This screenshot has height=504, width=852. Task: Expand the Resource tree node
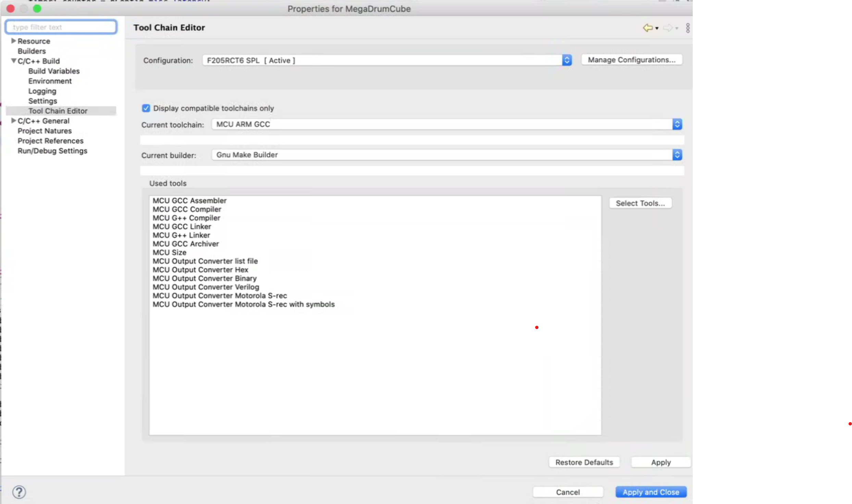click(x=13, y=41)
